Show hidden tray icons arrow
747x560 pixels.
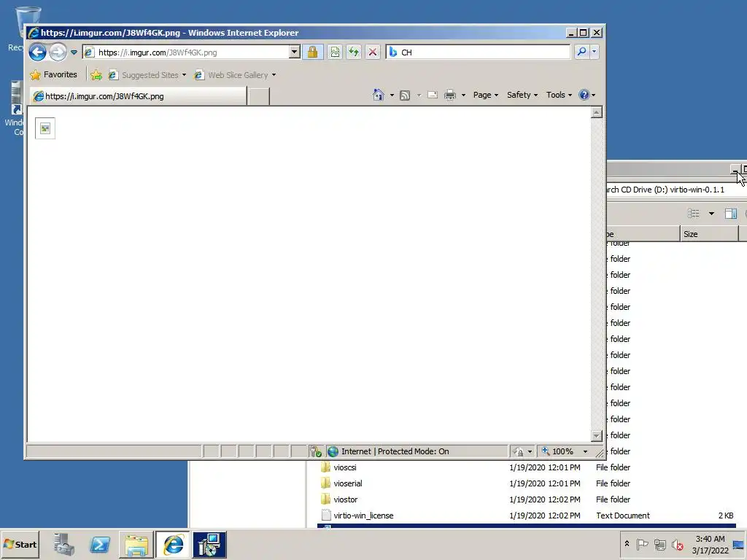tap(627, 543)
